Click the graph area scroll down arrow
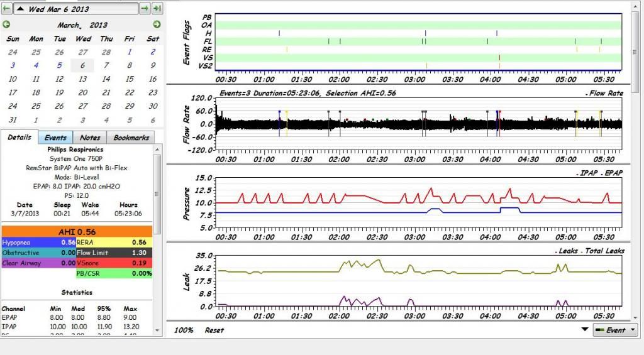Viewport: 644px width, 355px height. coord(635,318)
